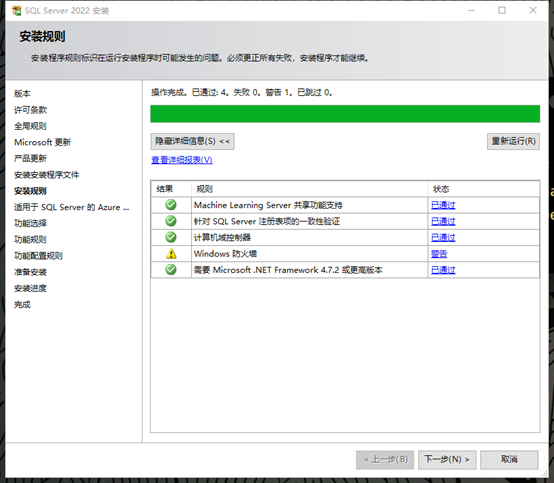
Task: Proceed with 下一步(N) button
Action: (x=447, y=459)
